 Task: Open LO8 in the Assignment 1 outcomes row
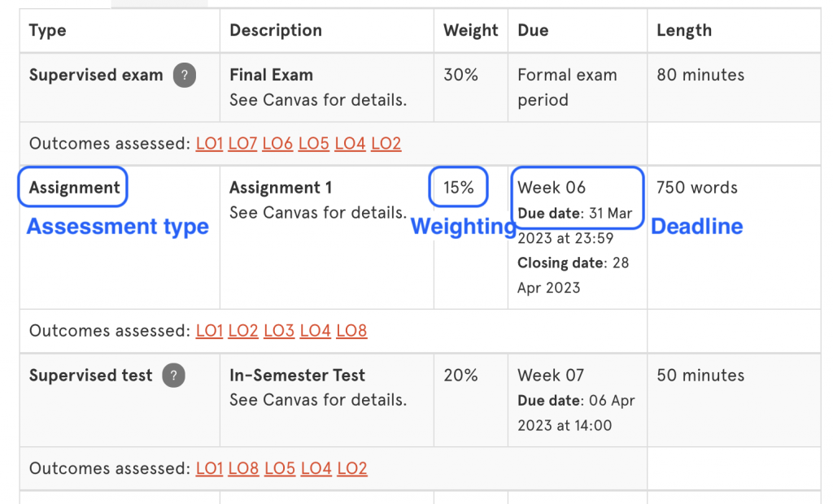(x=351, y=331)
